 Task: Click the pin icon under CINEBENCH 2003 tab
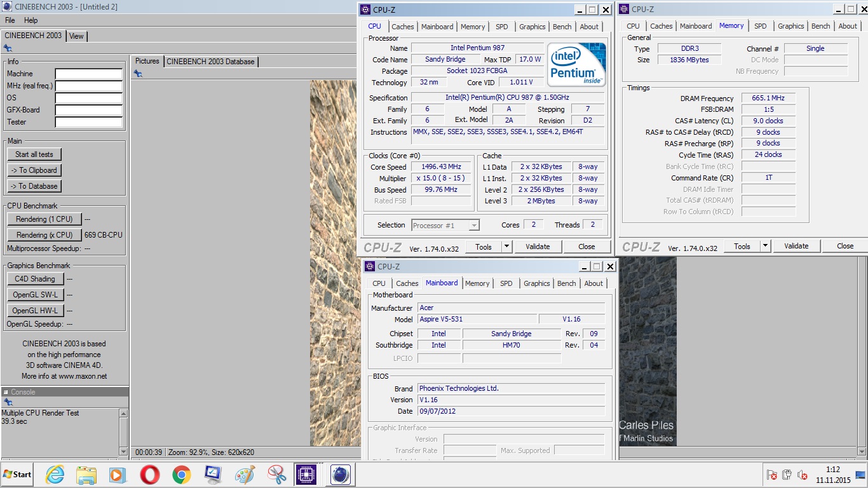(x=7, y=48)
